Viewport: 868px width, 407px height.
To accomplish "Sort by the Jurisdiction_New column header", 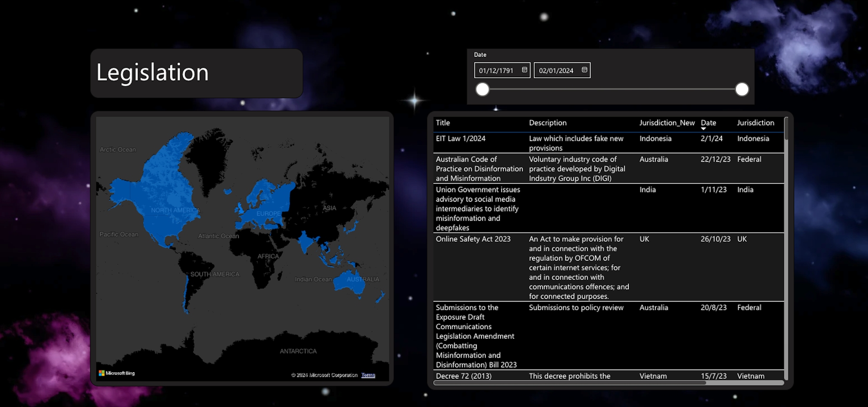I will [667, 123].
